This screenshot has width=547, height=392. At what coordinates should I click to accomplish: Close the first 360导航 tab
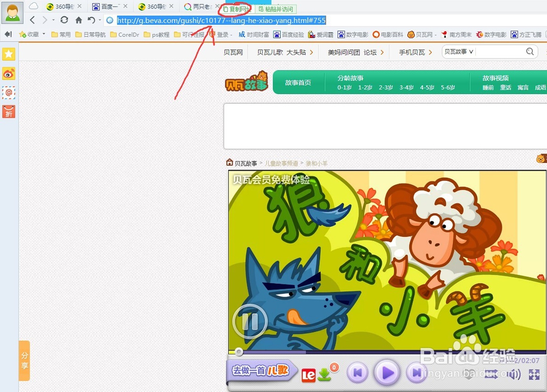click(79, 6)
